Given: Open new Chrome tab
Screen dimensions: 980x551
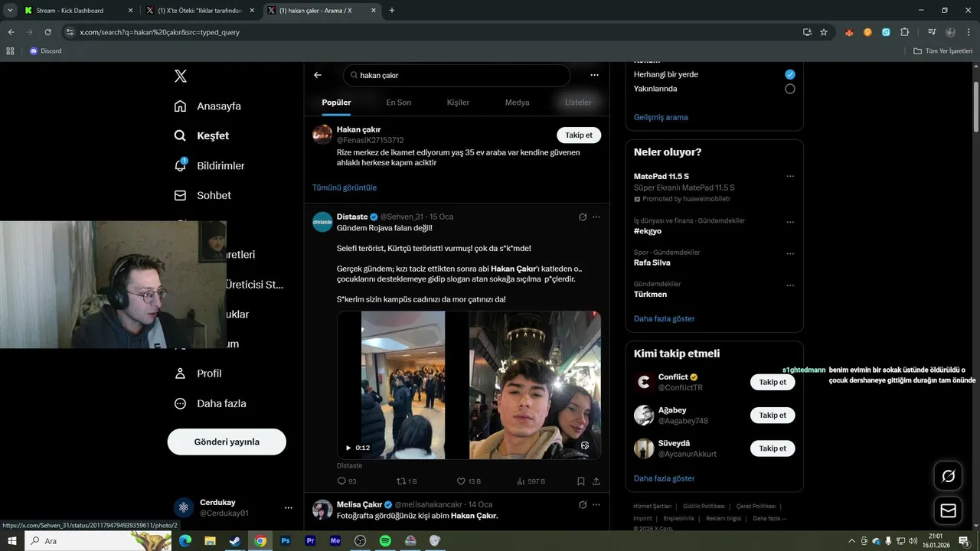Looking at the screenshot, I should [x=392, y=11].
